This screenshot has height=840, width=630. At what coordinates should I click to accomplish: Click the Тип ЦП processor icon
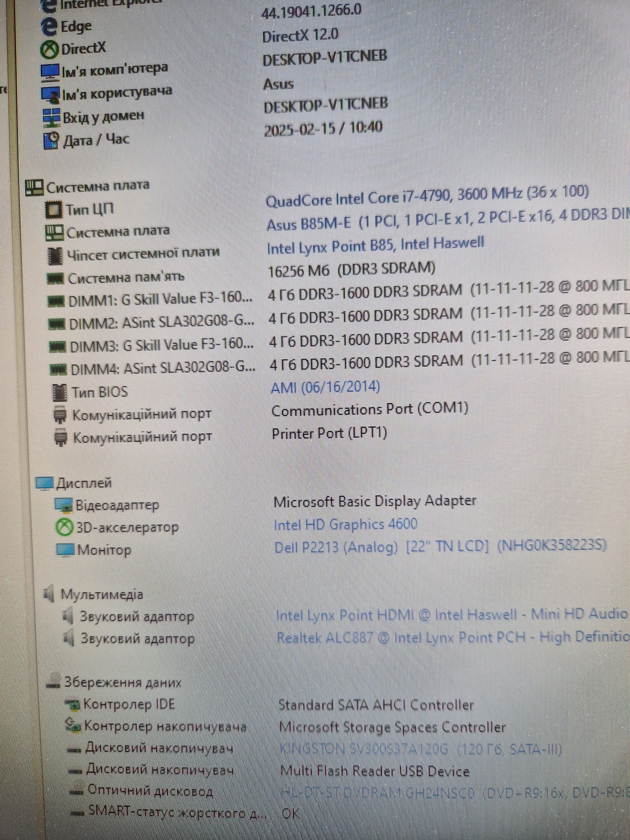click(54, 210)
